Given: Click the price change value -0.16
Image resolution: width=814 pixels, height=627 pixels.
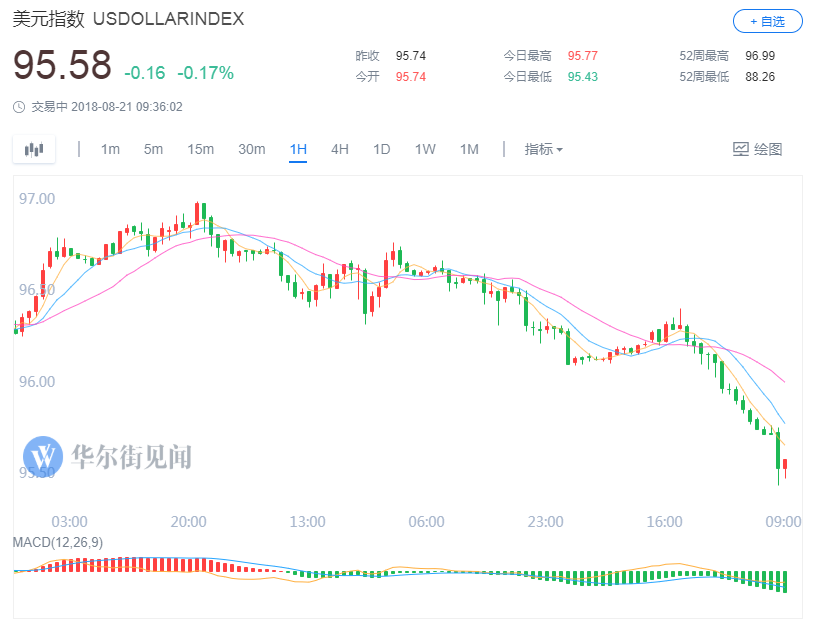Looking at the screenshot, I should click(145, 73).
